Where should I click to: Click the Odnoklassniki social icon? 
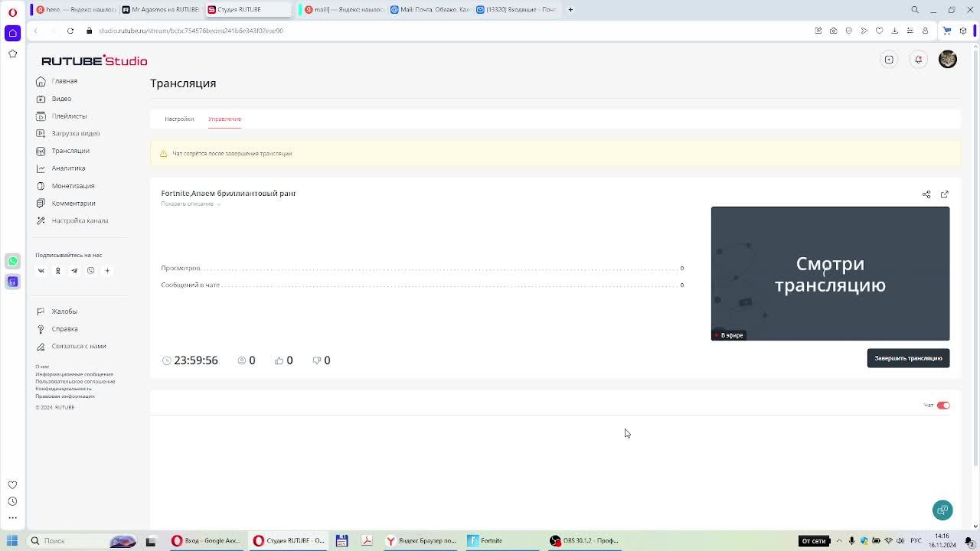coord(57,271)
